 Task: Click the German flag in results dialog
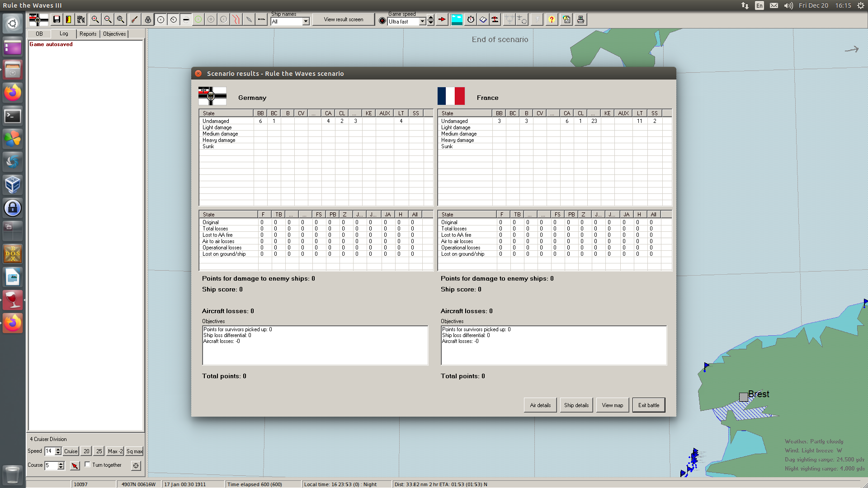point(212,96)
